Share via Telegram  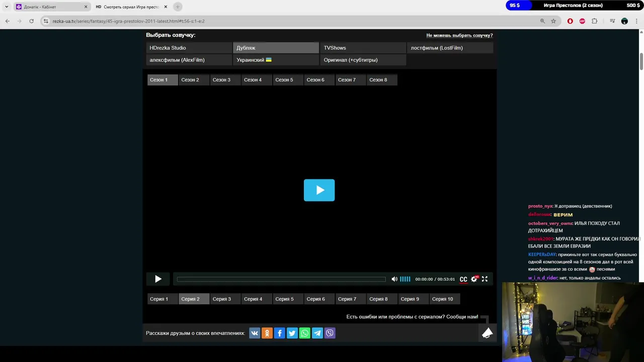(x=317, y=333)
